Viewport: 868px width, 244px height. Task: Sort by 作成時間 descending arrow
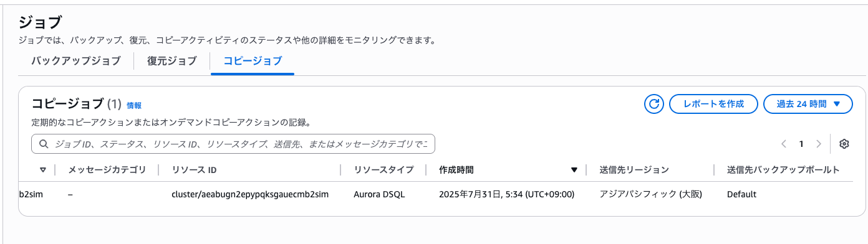(574, 170)
